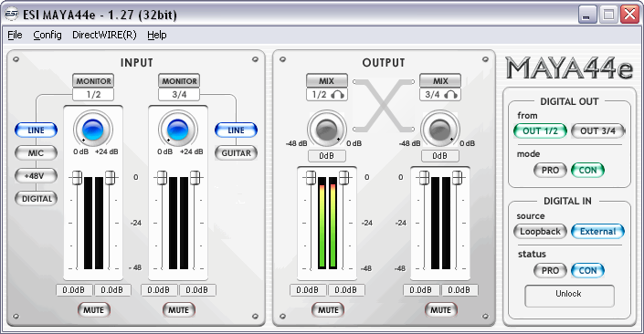Click the headphone icon on output 3/4
This screenshot has width=644, height=334.
[x=451, y=95]
